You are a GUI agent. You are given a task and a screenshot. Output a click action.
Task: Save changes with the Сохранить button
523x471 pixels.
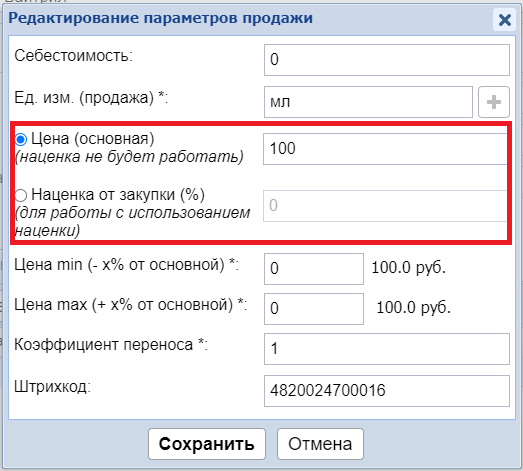(207, 444)
